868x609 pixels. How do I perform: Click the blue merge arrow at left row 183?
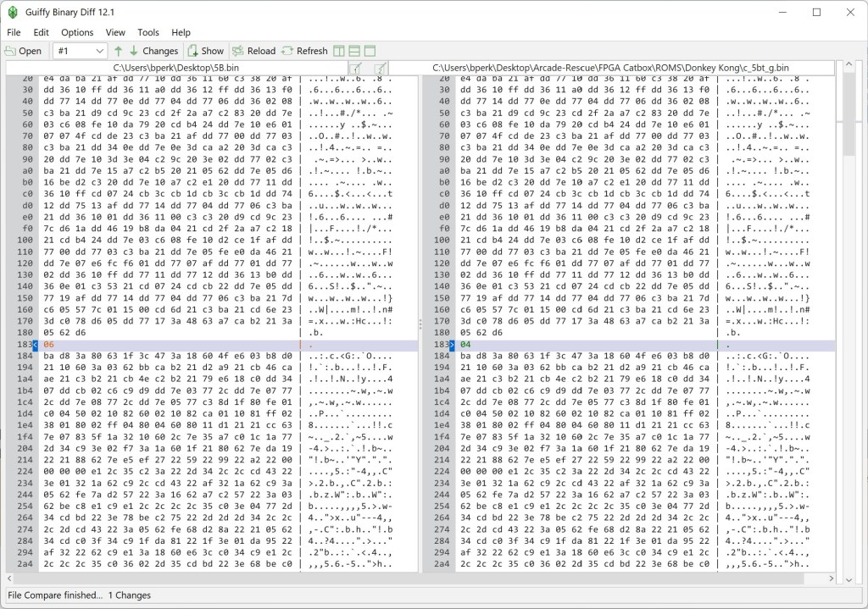pos(35,346)
